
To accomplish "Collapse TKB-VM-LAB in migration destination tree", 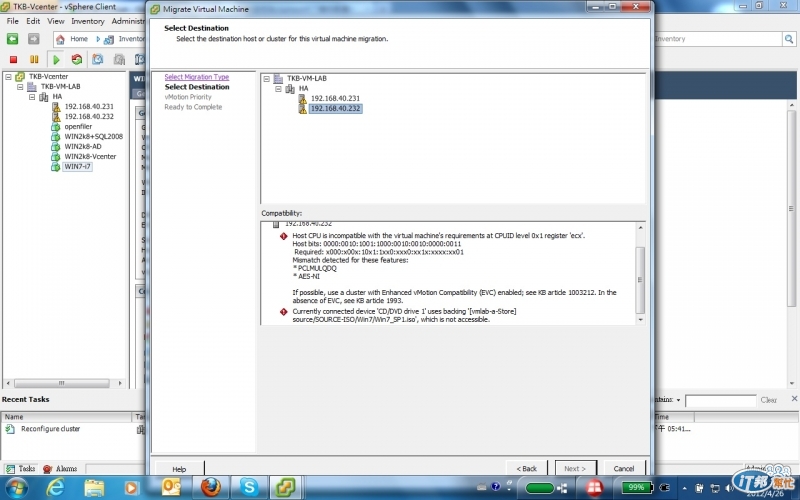I will [266, 79].
